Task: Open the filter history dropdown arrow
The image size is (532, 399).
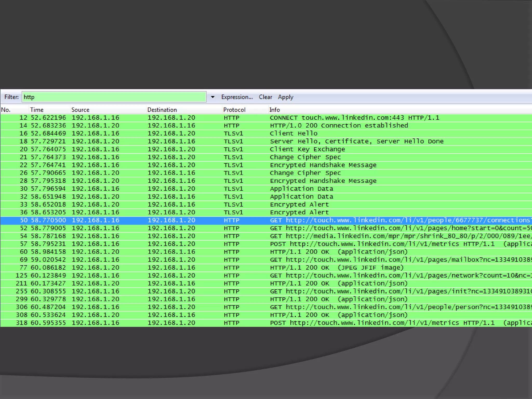Action: tap(212, 97)
